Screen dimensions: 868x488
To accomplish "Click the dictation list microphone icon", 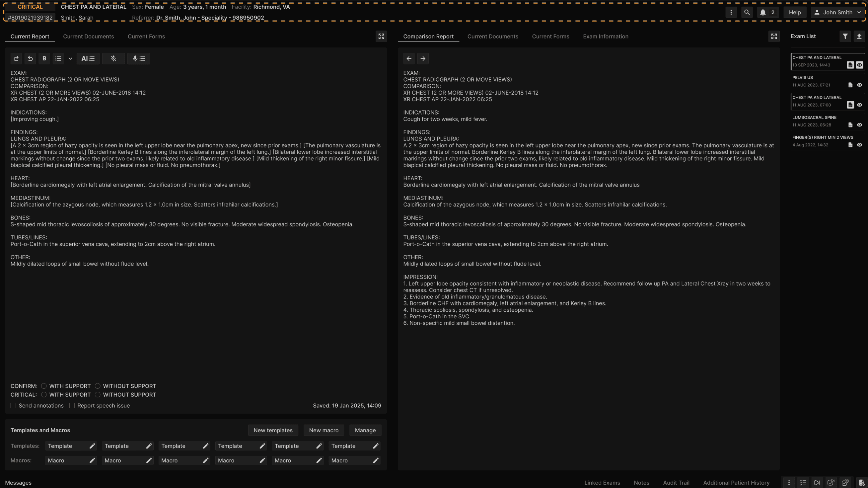I will tap(138, 59).
